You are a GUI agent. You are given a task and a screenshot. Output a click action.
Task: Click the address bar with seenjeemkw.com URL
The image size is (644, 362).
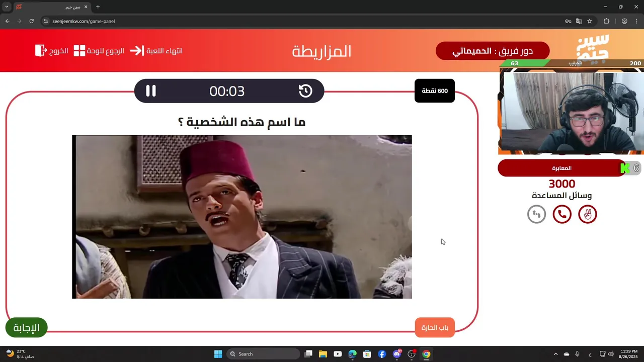pos(302,21)
